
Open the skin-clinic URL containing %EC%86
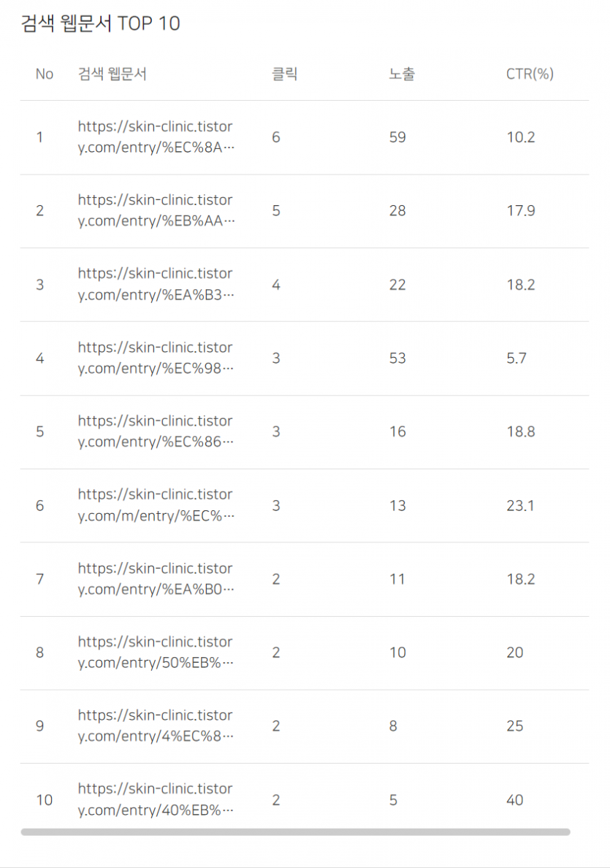point(156,431)
